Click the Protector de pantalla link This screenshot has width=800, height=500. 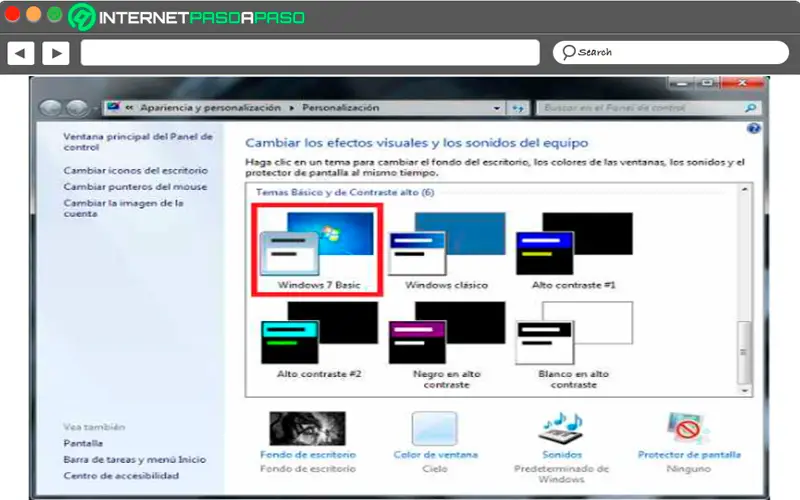(x=689, y=455)
